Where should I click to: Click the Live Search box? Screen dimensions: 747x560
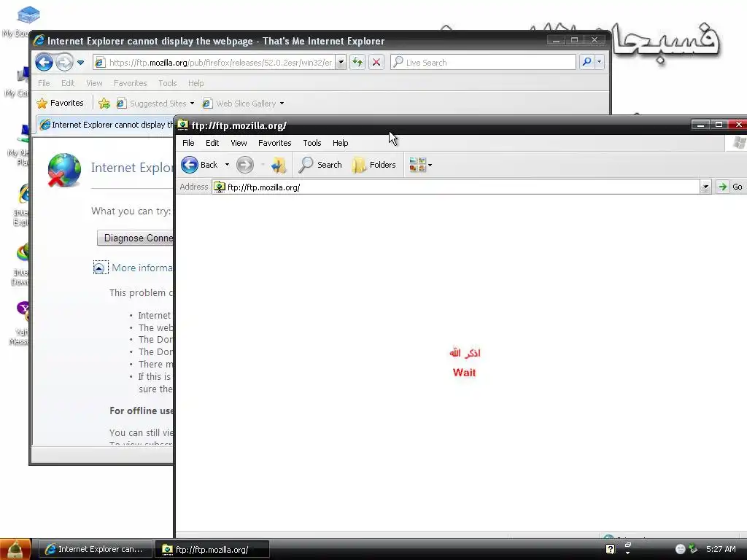pyautogui.click(x=483, y=63)
